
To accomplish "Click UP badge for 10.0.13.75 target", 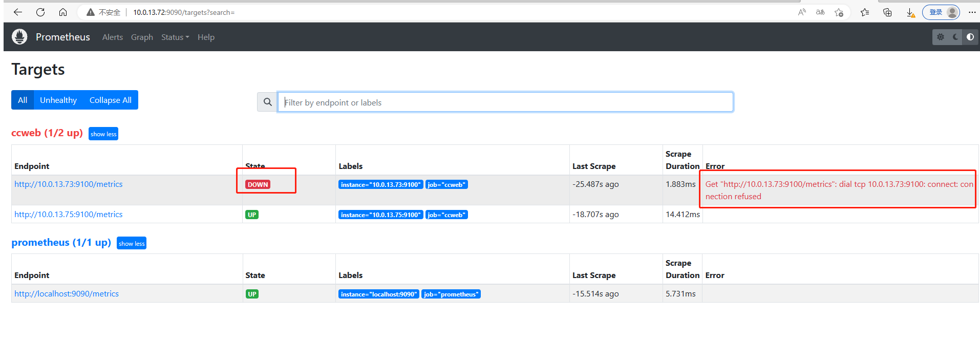I will 252,215.
